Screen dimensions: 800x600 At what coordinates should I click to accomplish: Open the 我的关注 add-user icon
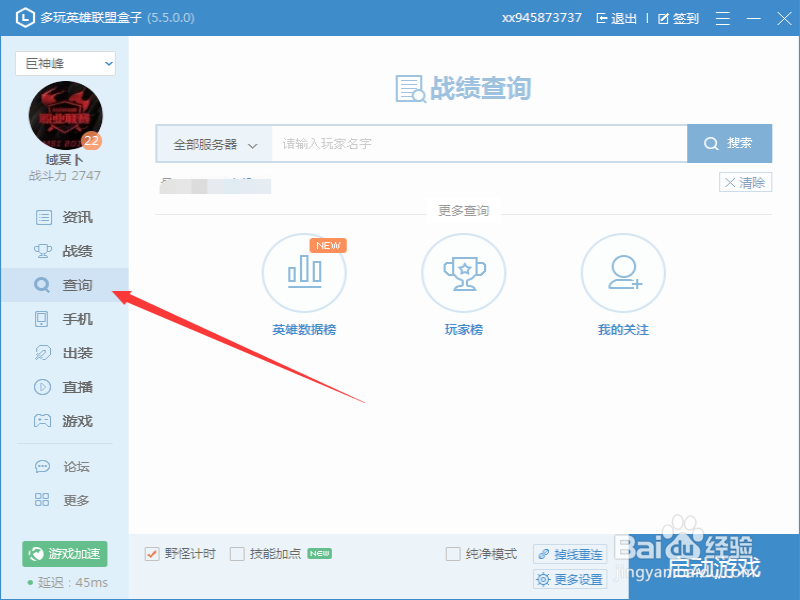pos(623,273)
